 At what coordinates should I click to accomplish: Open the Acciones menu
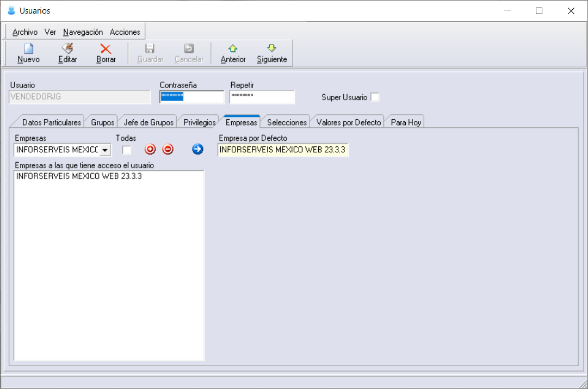click(x=125, y=32)
